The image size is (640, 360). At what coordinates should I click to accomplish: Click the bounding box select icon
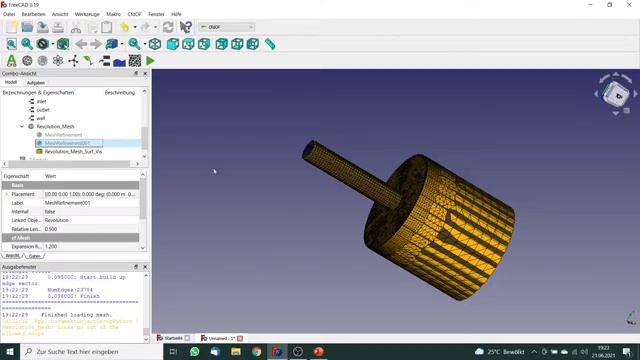coord(63,44)
